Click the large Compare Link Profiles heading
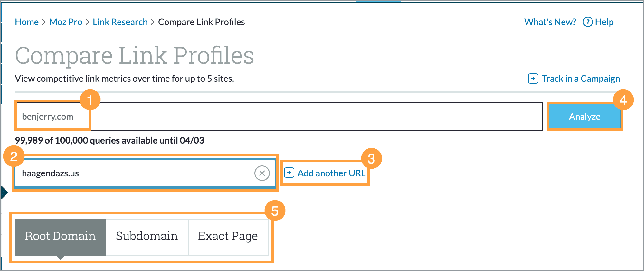644x271 pixels. tap(135, 55)
